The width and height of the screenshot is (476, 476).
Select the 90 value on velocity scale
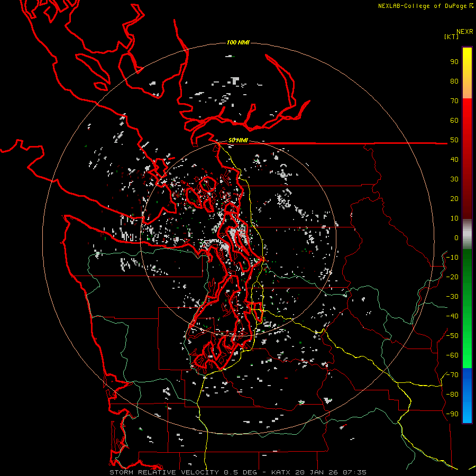pyautogui.click(x=454, y=62)
